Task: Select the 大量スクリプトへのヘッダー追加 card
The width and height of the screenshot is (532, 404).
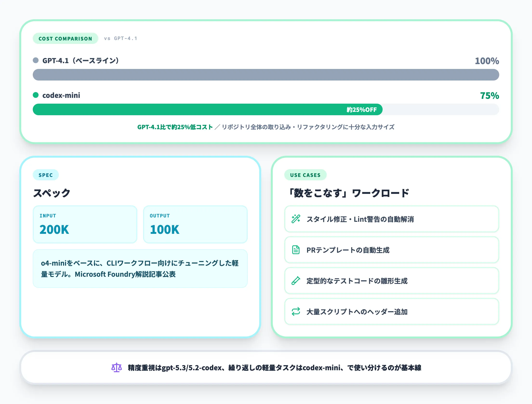Action: pos(392,311)
